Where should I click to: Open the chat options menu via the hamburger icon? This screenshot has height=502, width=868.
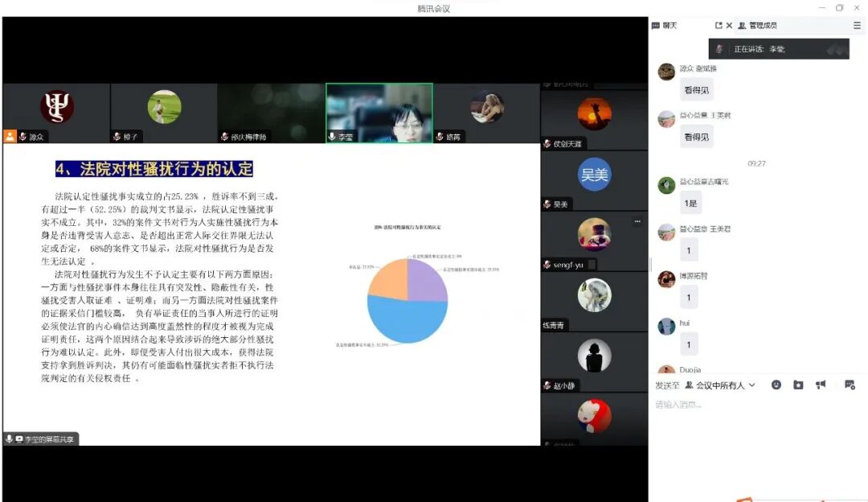(x=857, y=25)
